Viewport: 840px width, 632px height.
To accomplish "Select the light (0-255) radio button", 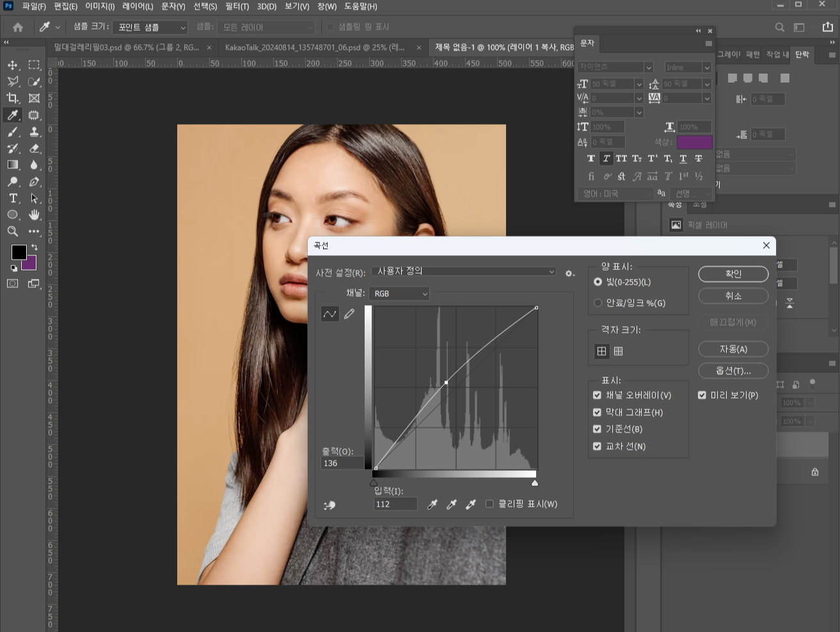I will [x=598, y=282].
